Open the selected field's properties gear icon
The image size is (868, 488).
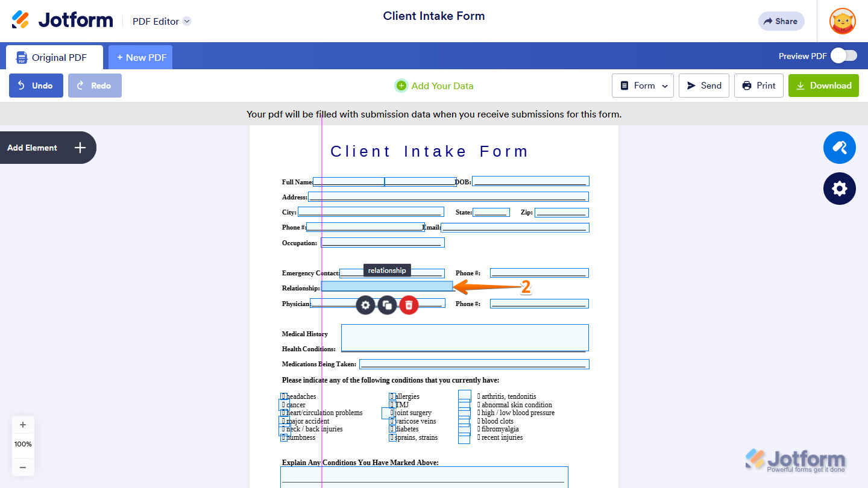tap(365, 305)
